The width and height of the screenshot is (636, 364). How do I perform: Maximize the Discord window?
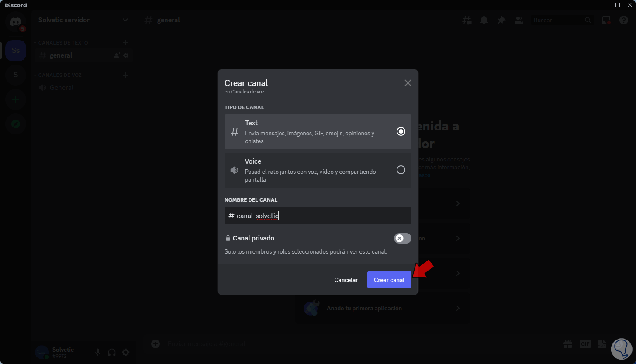618,5
